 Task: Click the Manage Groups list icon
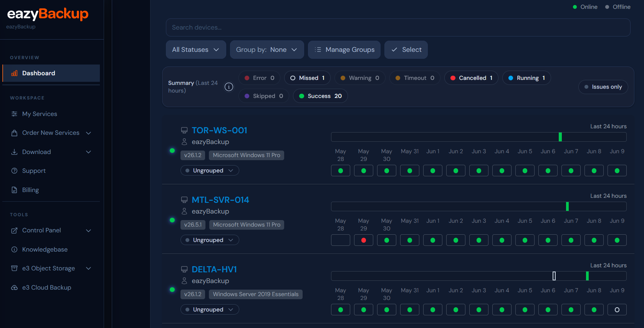pyautogui.click(x=318, y=50)
